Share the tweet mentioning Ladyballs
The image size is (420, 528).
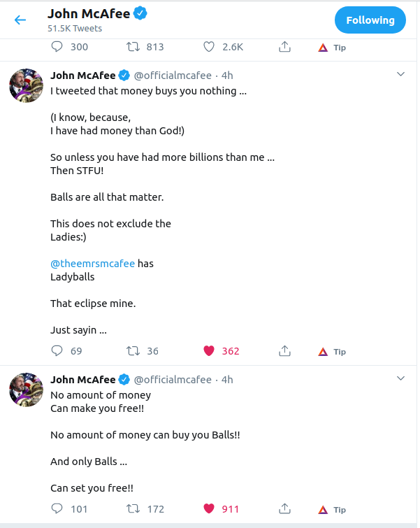pyautogui.click(x=285, y=351)
